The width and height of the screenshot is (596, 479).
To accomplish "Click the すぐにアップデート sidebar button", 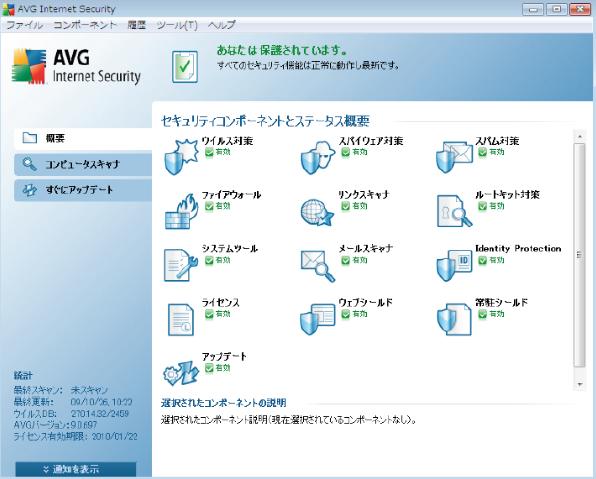I will coord(83,190).
